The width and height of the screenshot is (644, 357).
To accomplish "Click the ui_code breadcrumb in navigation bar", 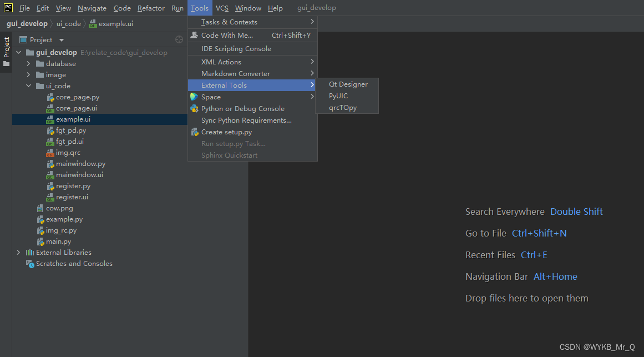I will point(69,24).
